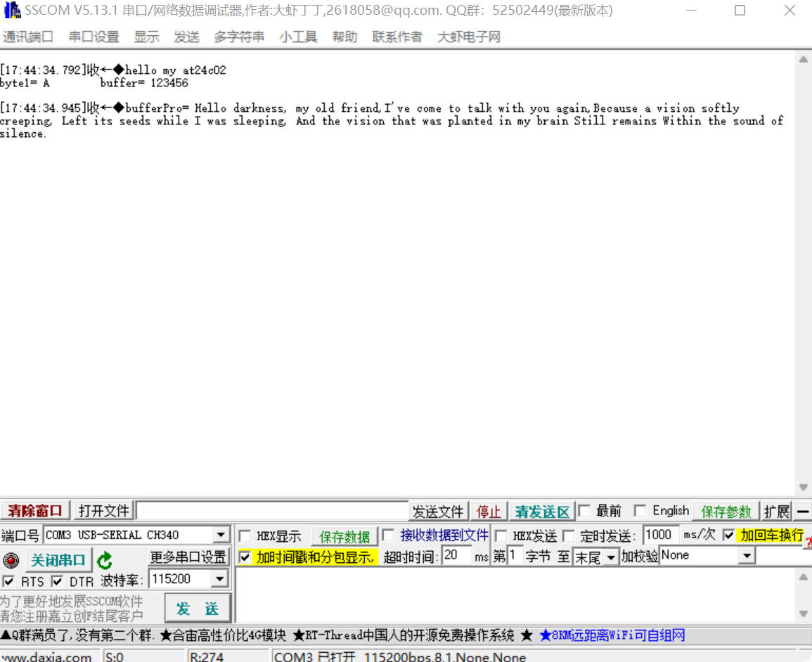Open the 帮助 menu

tap(345, 37)
